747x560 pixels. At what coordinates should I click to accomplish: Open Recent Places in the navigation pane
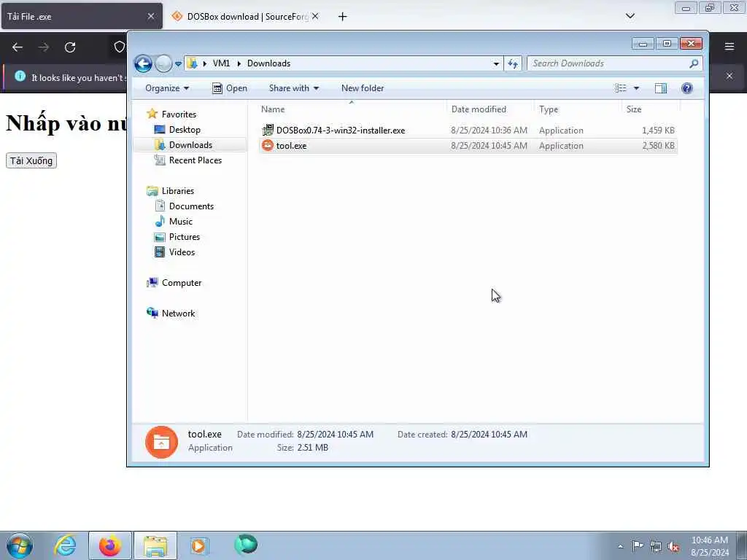tap(196, 160)
